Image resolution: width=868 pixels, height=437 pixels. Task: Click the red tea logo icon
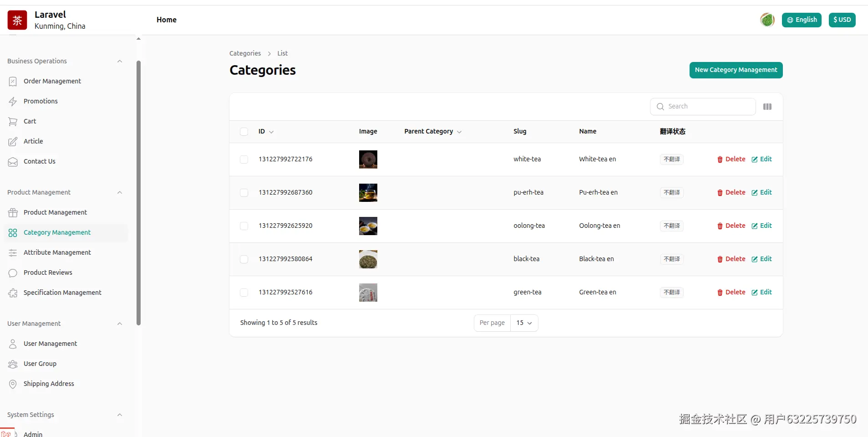[x=17, y=20]
